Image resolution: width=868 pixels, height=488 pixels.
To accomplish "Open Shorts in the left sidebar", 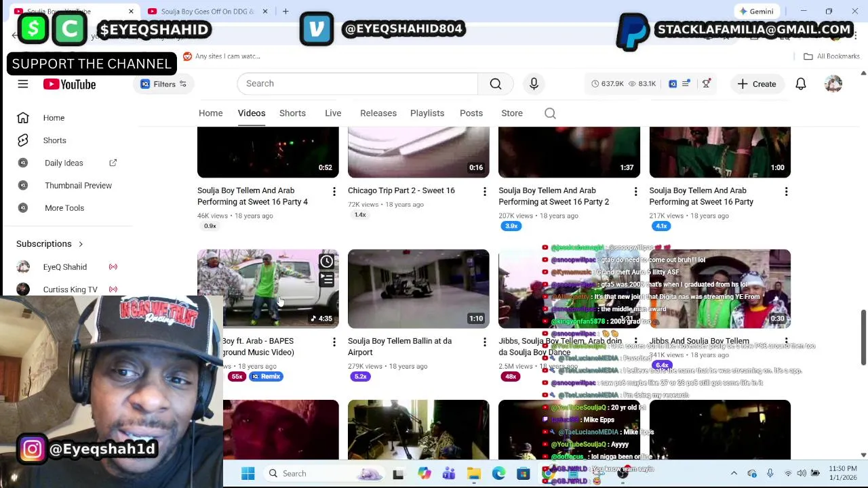I will pos(54,140).
